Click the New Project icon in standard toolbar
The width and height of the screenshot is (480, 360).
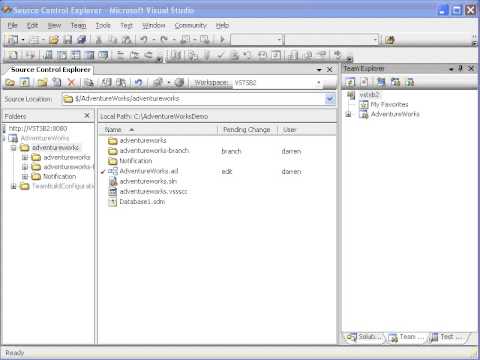(13, 40)
